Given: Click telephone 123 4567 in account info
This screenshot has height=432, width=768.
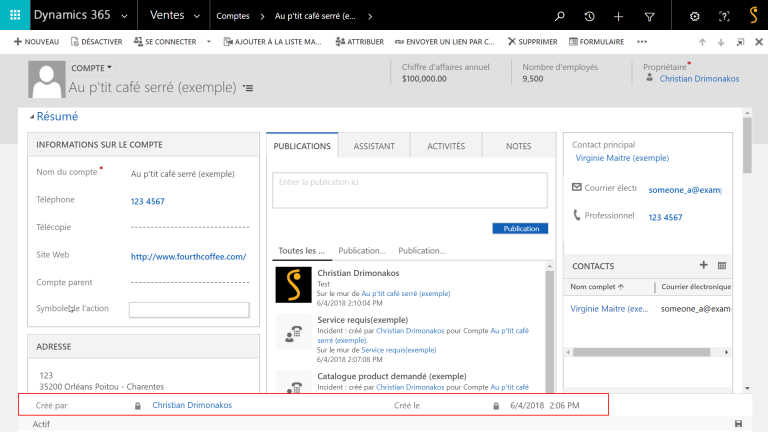Looking at the screenshot, I should (147, 201).
